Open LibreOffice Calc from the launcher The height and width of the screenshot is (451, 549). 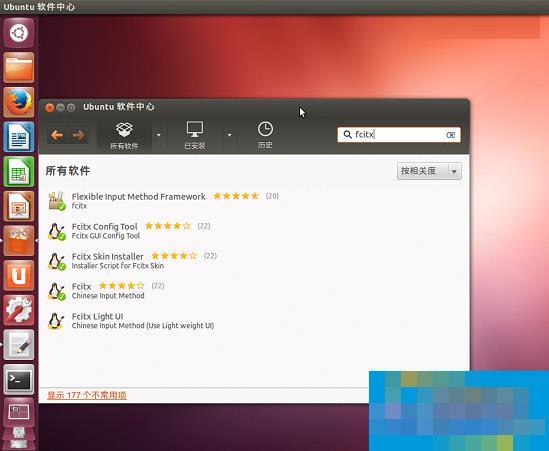pos(19,171)
